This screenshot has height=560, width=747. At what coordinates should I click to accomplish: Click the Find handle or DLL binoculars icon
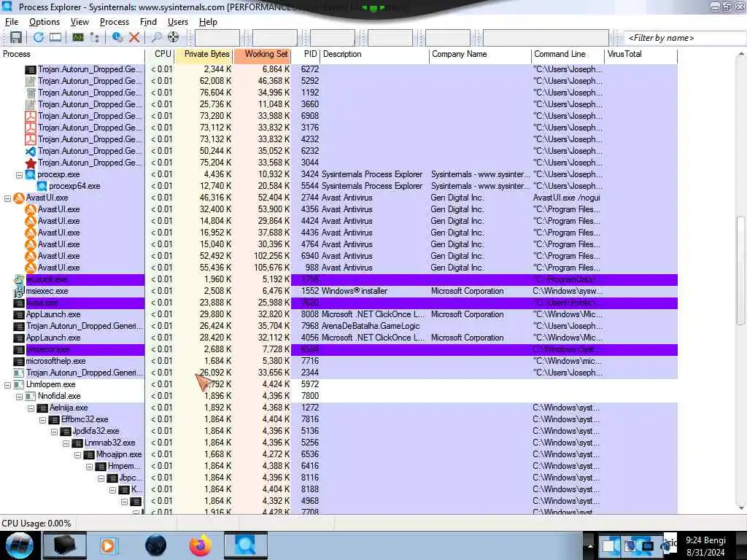[x=156, y=37]
